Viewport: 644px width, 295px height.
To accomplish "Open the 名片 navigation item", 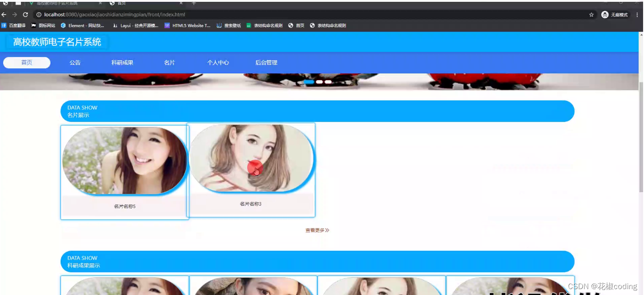I will coord(169,63).
